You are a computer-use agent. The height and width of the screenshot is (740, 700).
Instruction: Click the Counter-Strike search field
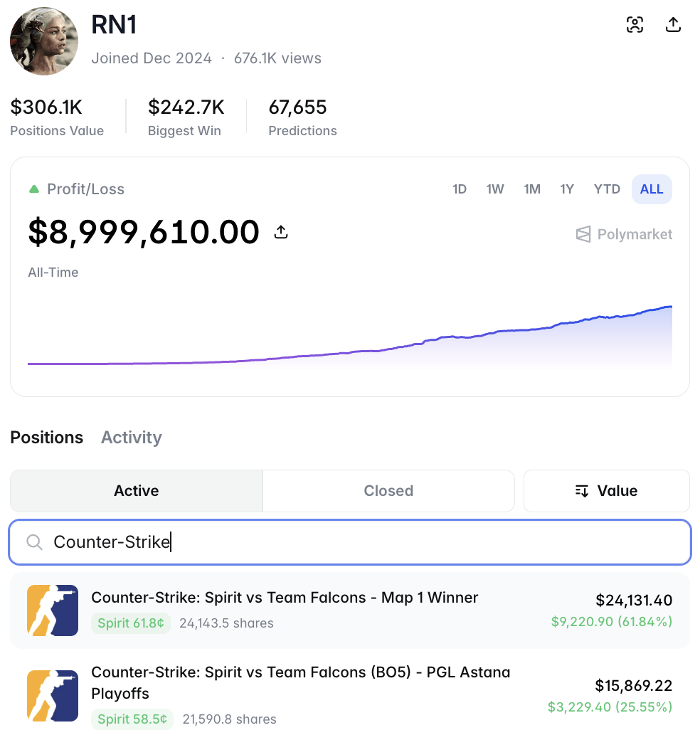click(x=350, y=541)
